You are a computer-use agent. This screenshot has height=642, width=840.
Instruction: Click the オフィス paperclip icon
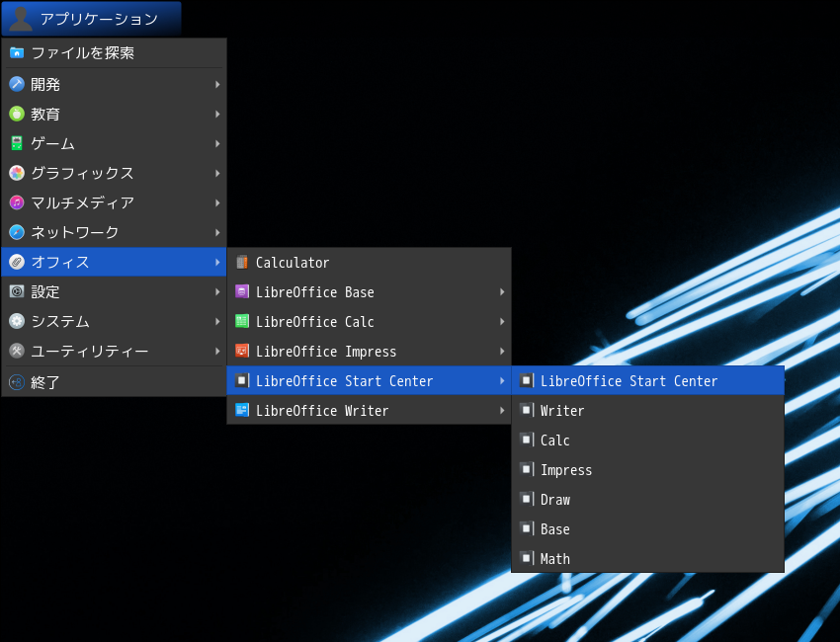pyautogui.click(x=17, y=262)
